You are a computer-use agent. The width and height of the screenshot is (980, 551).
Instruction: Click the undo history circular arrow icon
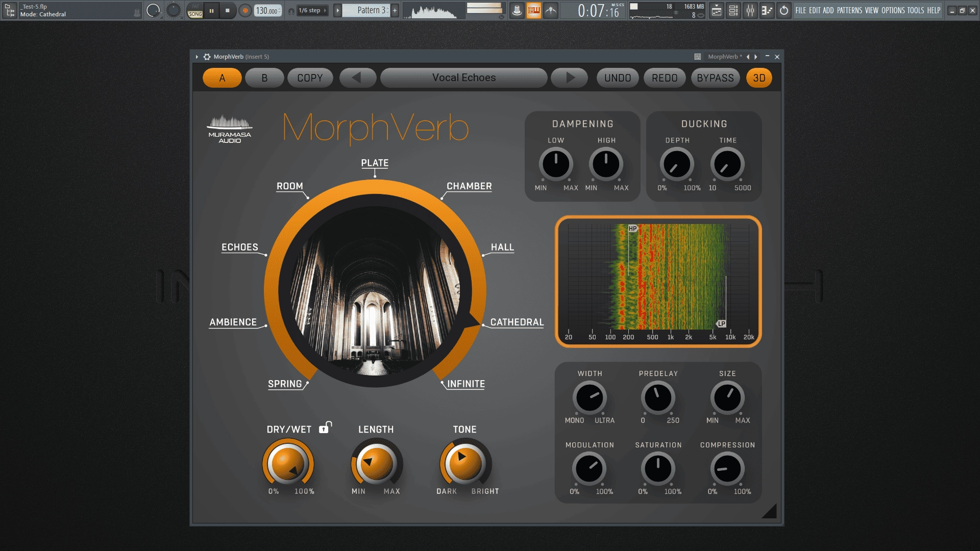tap(784, 10)
